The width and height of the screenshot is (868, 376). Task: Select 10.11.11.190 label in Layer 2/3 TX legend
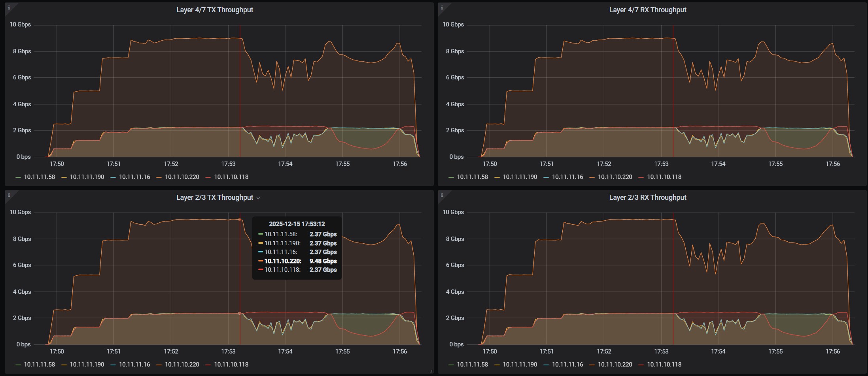pos(87,365)
